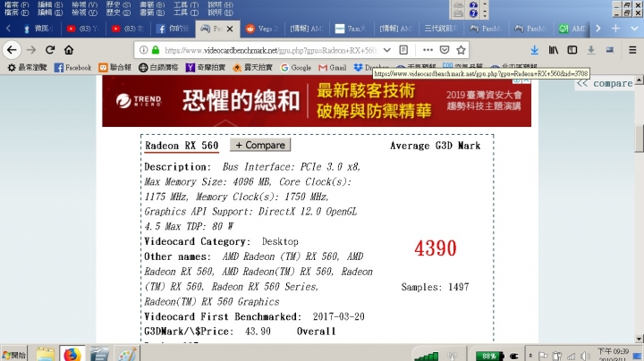Open the volume speaker tray icon

click(x=585, y=356)
